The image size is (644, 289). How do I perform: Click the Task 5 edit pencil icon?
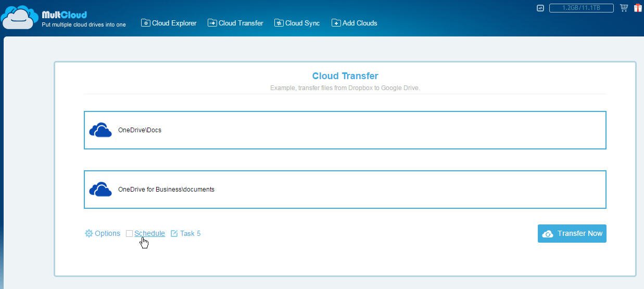point(174,233)
